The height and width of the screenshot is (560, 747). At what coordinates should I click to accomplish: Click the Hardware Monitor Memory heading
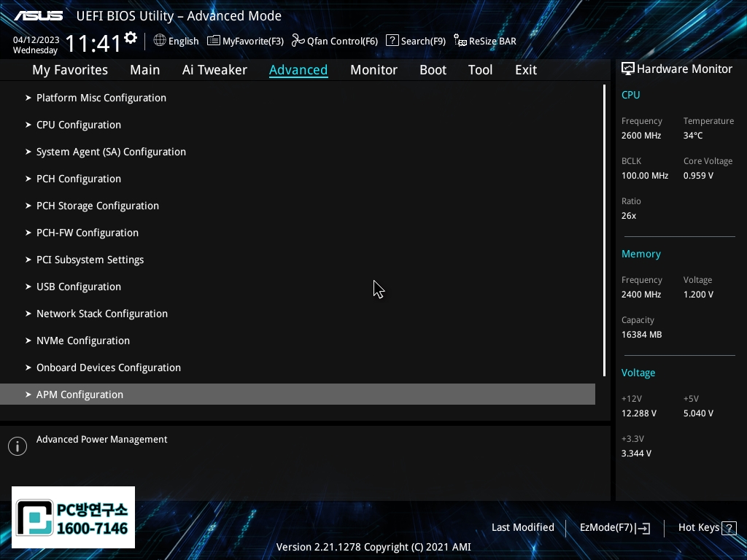(640, 254)
